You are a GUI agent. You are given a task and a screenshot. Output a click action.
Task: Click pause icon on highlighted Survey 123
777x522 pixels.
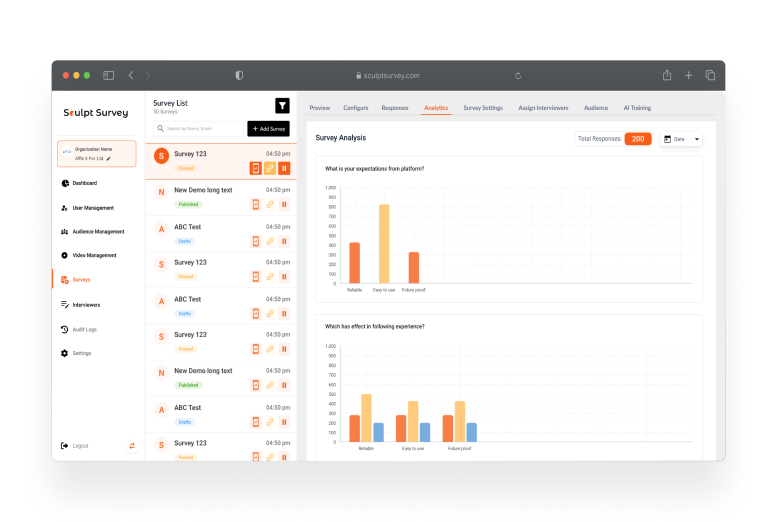point(284,168)
